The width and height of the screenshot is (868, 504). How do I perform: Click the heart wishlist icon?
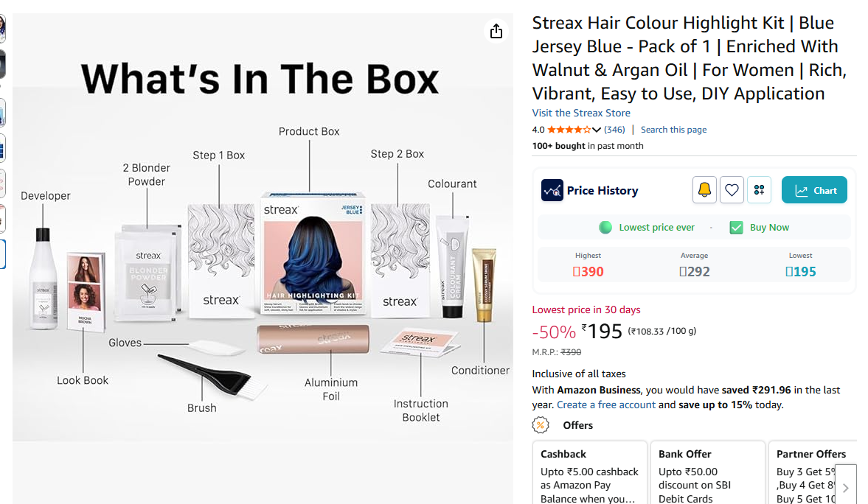click(732, 190)
